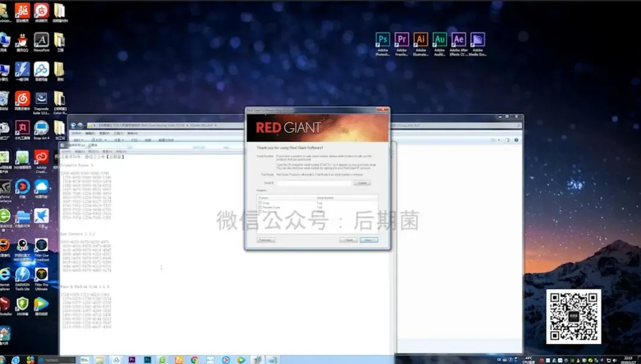Open Tencent QQ penguin desktop icon
Screen dimensions: 641x364
point(22,42)
